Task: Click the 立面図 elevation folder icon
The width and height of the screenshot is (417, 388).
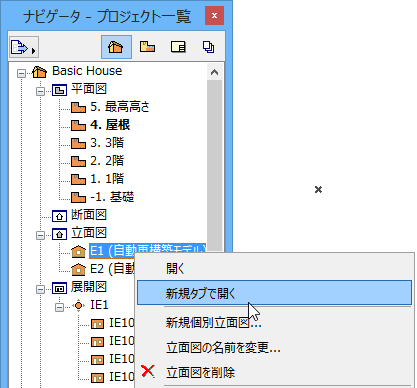Action: [59, 234]
